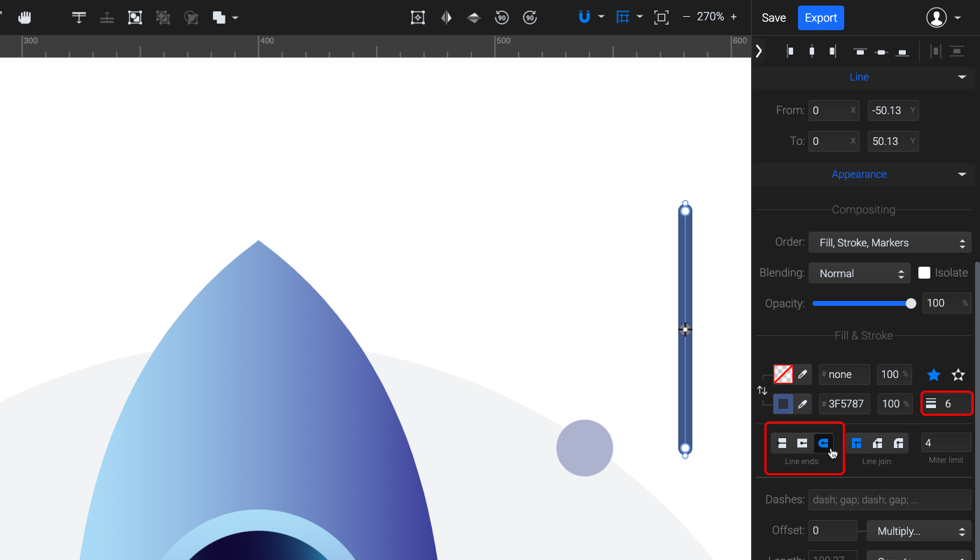Click the To X input field
Screen dimensions: 980x560
pos(834,141)
